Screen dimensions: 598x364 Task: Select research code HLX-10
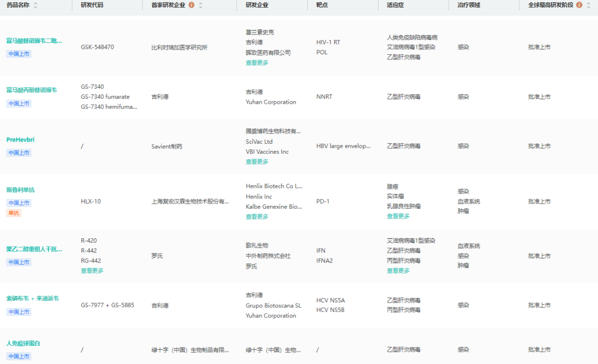coord(91,201)
